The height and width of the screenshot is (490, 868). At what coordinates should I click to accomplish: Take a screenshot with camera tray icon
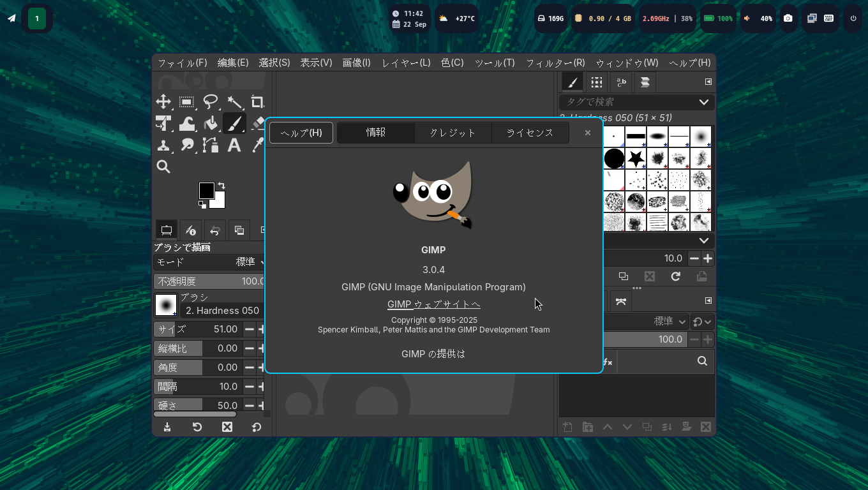coord(788,19)
